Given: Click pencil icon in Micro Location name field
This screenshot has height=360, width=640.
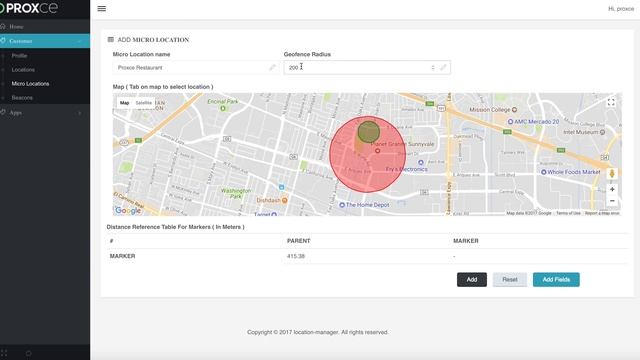Looking at the screenshot, I should click(272, 68).
